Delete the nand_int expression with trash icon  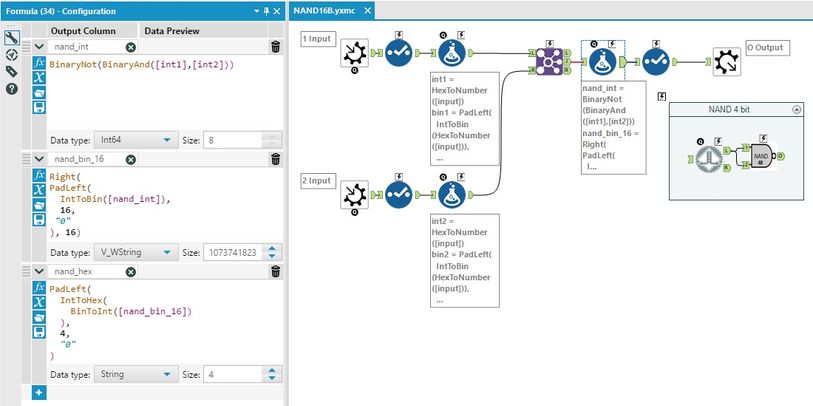(276, 47)
